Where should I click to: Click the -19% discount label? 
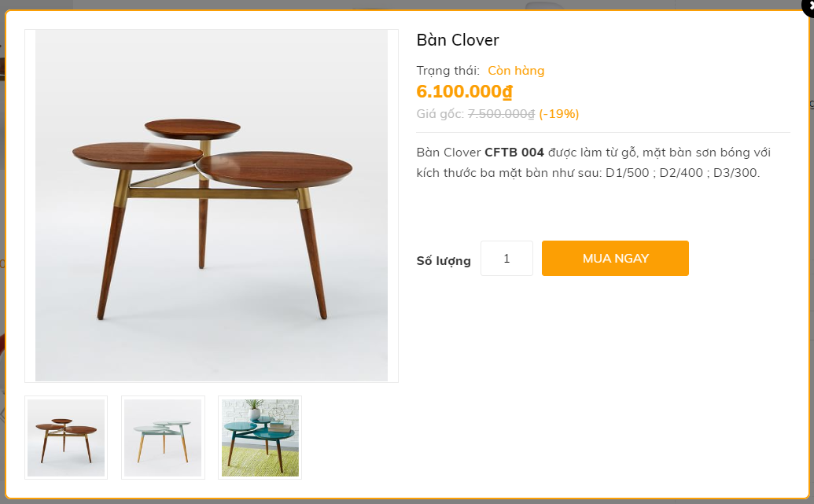[559, 114]
